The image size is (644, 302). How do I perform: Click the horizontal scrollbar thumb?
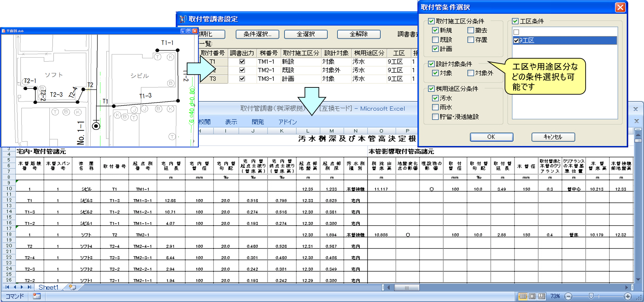pos(406,288)
